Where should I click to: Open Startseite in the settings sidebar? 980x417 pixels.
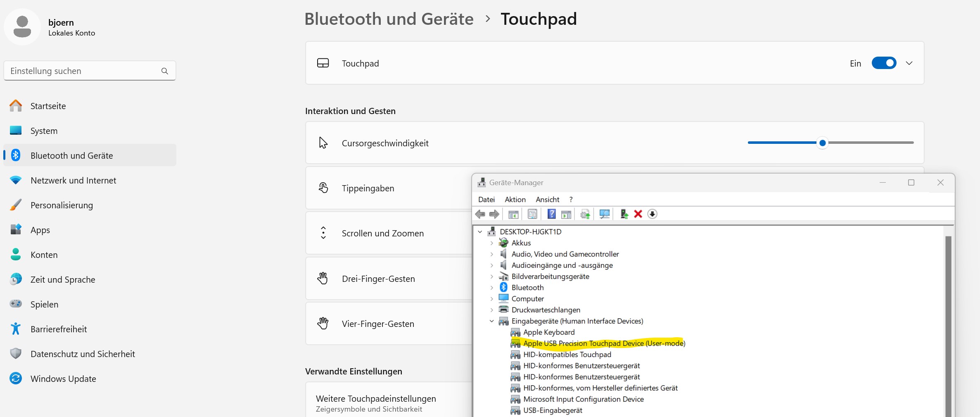(90, 106)
